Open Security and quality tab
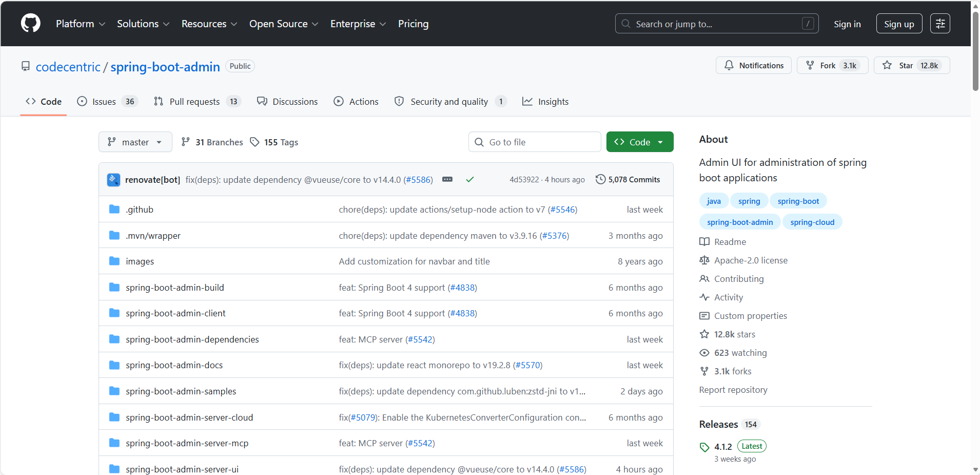 tap(450, 101)
